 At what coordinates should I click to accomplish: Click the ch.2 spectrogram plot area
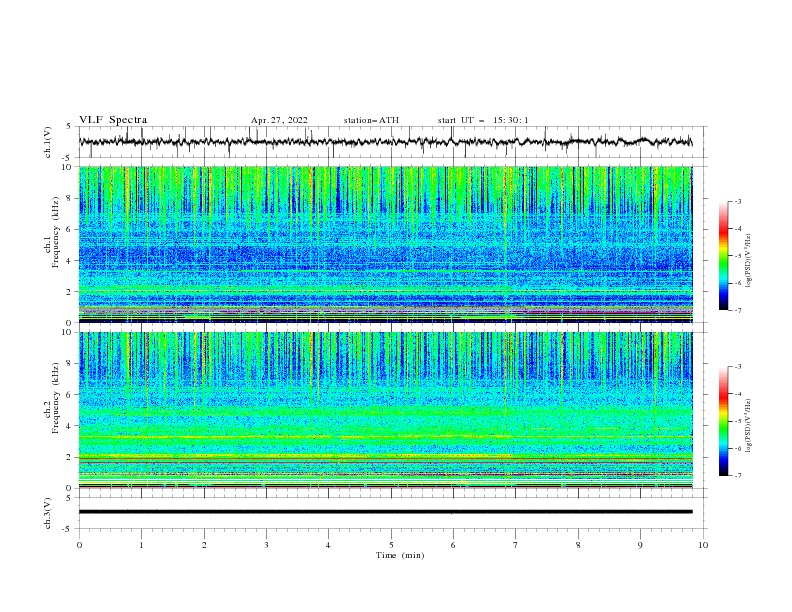(385, 410)
